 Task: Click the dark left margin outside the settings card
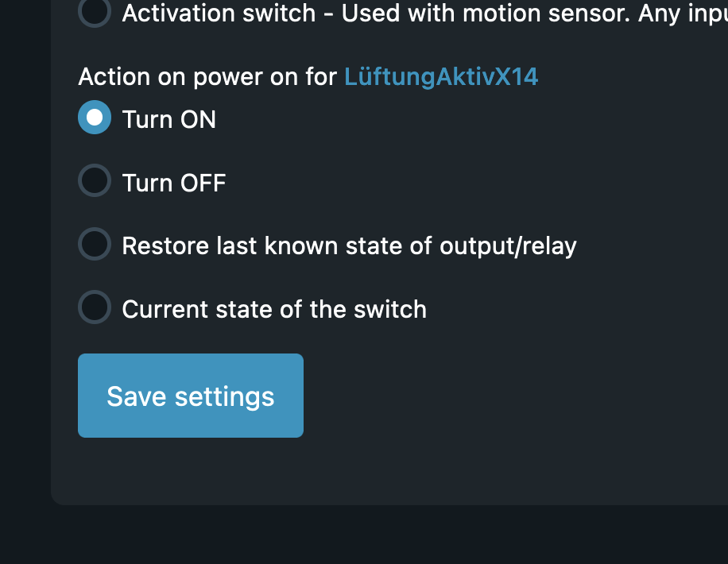click(24, 278)
